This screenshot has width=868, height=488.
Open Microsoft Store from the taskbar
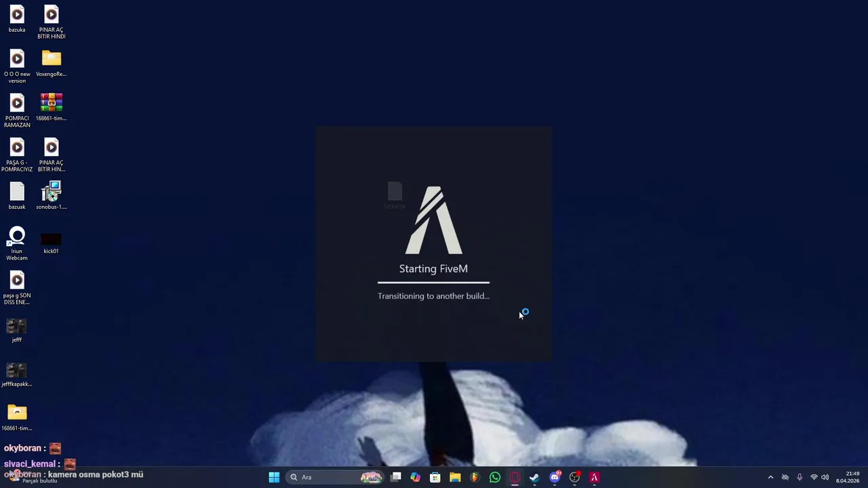pos(435,477)
